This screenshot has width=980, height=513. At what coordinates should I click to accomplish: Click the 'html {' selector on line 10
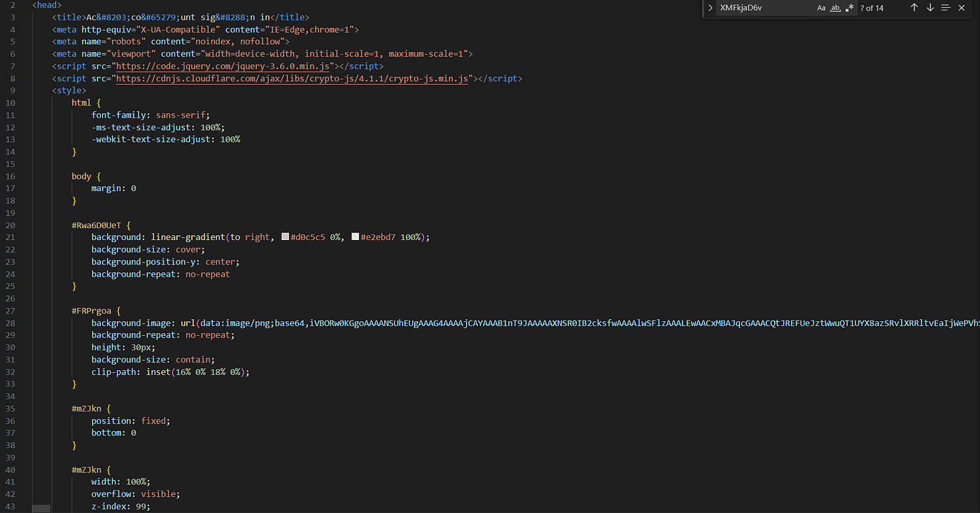point(86,103)
